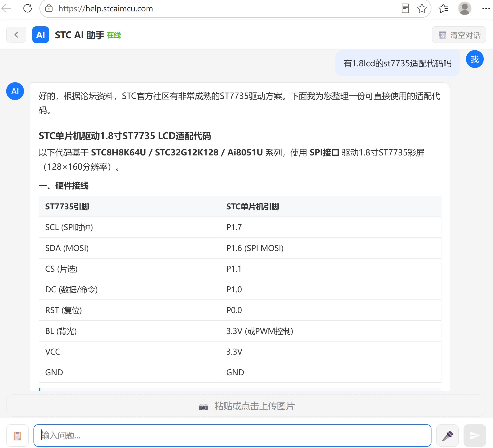The image size is (493, 448).
Task: Click the ST7735引脚 column header
Action: [129, 207]
